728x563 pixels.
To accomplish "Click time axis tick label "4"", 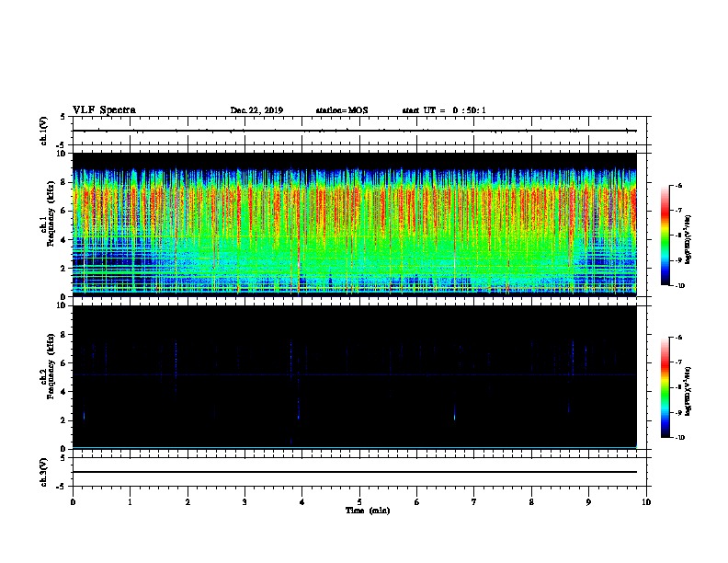I will (302, 502).
